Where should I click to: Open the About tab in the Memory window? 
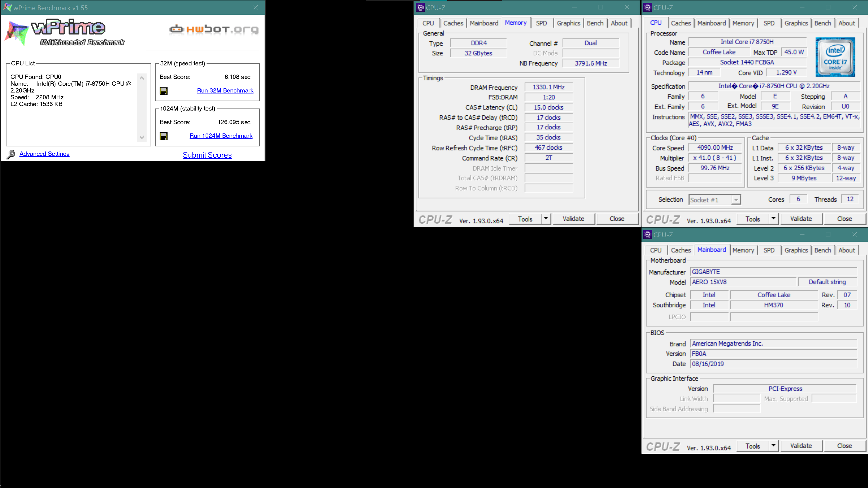pyautogui.click(x=619, y=23)
